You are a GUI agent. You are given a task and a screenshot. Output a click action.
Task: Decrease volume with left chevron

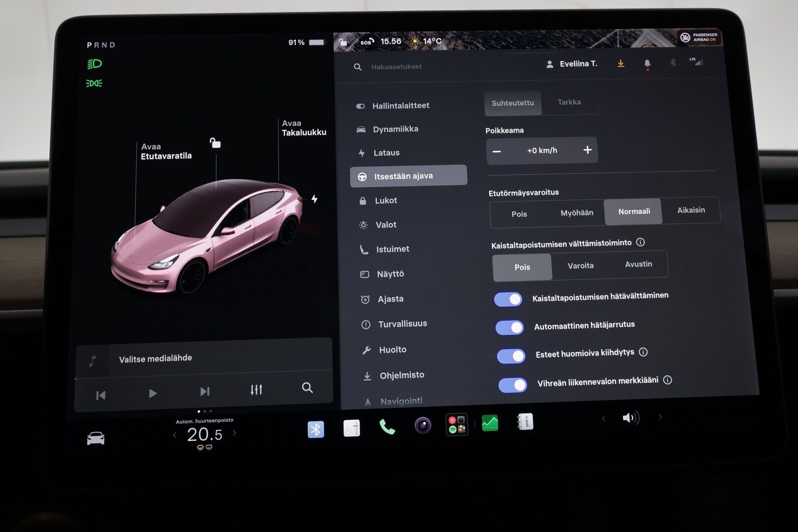tap(603, 418)
